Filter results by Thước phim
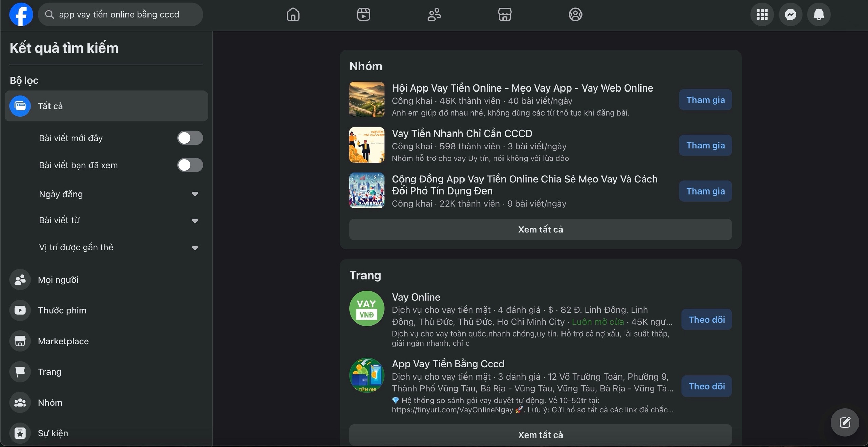Viewport: 868px width, 447px height. click(x=106, y=310)
